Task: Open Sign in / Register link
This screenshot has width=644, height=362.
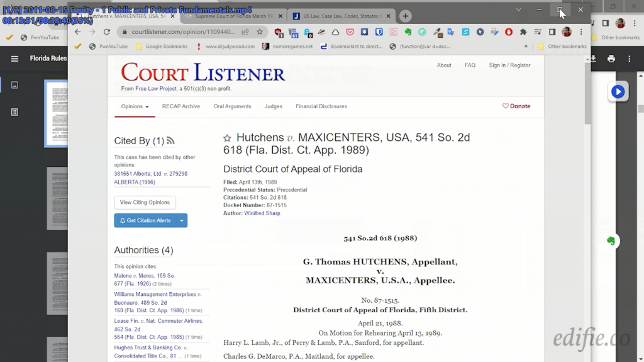Action: point(509,65)
